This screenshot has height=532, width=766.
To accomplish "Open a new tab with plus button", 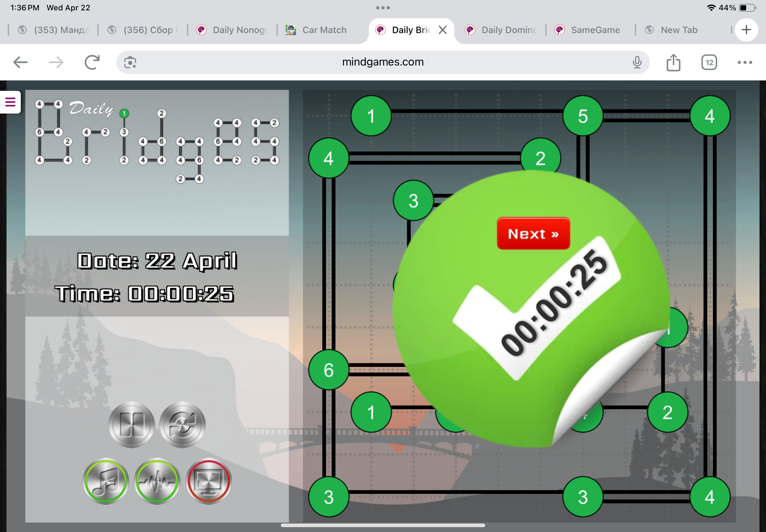I will click(746, 30).
